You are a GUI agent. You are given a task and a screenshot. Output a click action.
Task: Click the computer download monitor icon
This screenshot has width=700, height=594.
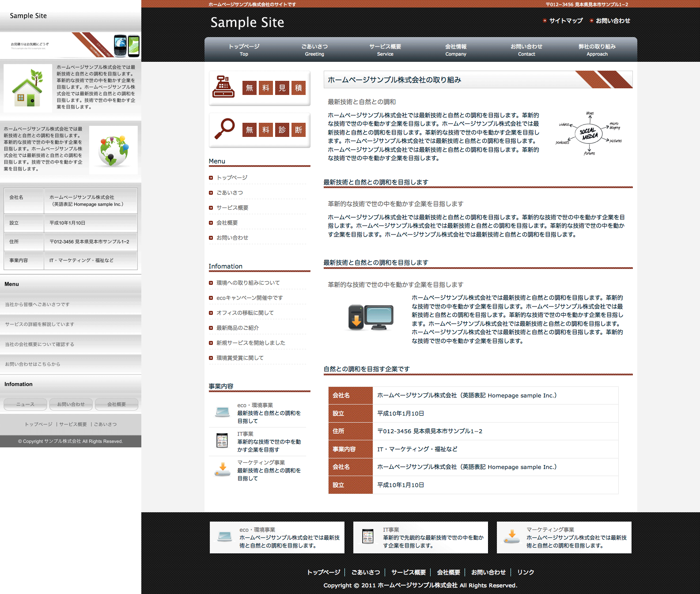point(370,318)
